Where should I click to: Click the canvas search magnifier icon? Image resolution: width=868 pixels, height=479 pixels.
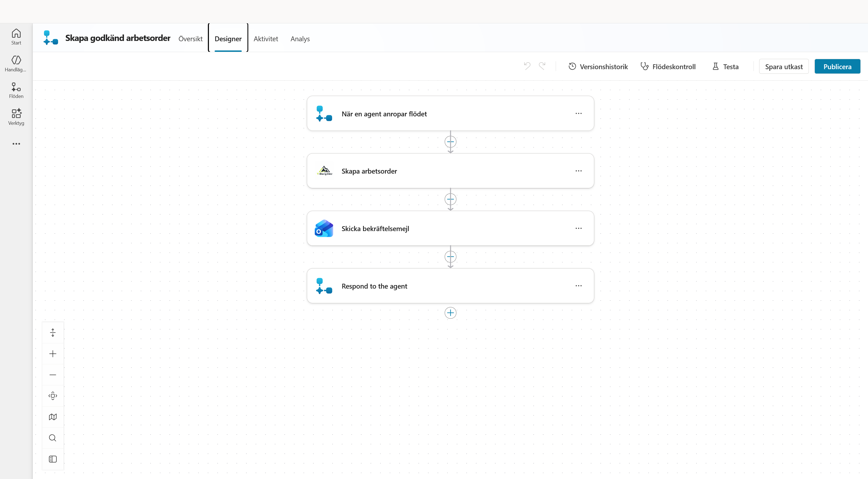coord(53,438)
